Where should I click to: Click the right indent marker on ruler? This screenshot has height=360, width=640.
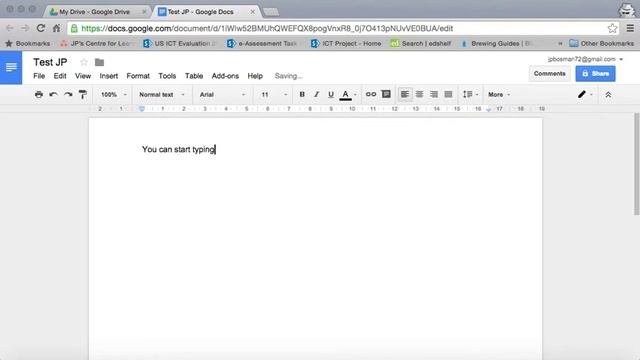click(489, 109)
